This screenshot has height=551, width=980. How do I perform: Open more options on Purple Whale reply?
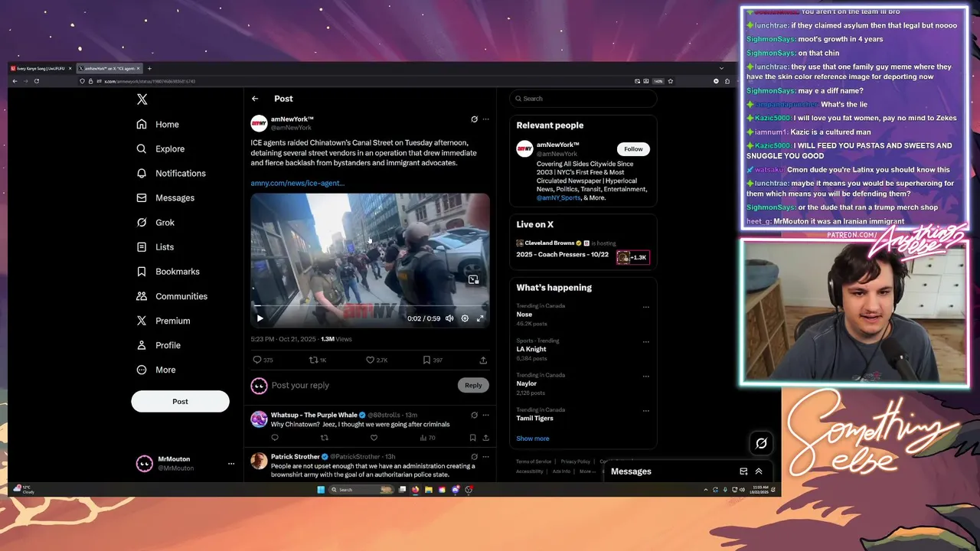485,415
